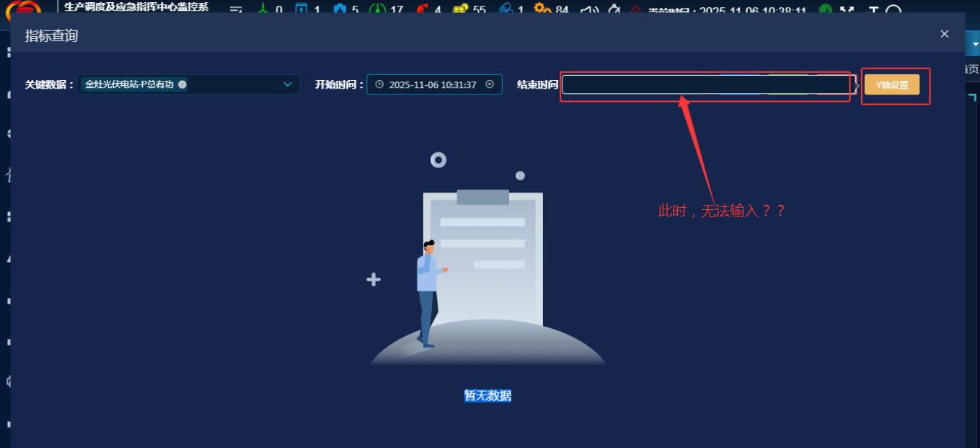Expand the 关键数据 dropdown arrow

[x=287, y=84]
